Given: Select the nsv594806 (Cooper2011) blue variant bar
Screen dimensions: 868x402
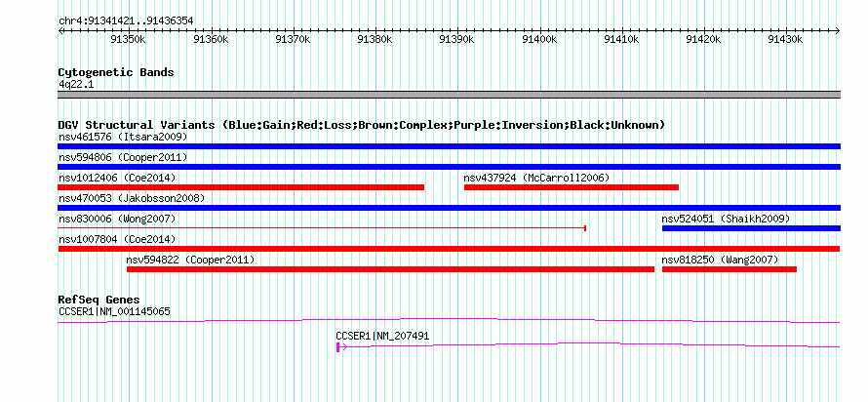Looking at the screenshot, I should 449,167.
